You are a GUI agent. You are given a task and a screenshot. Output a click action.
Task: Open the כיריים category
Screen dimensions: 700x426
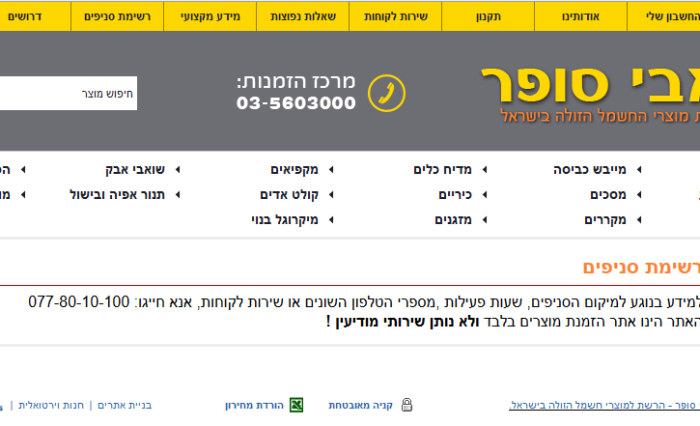click(455, 195)
